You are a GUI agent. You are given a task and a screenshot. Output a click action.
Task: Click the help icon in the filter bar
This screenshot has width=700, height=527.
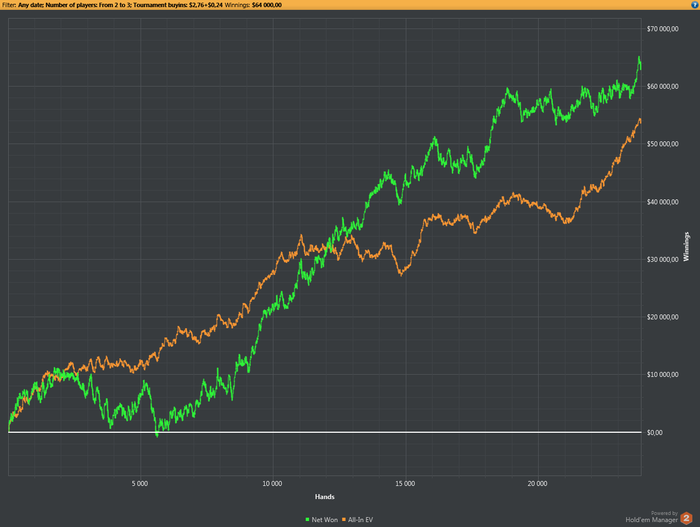click(x=694, y=4)
